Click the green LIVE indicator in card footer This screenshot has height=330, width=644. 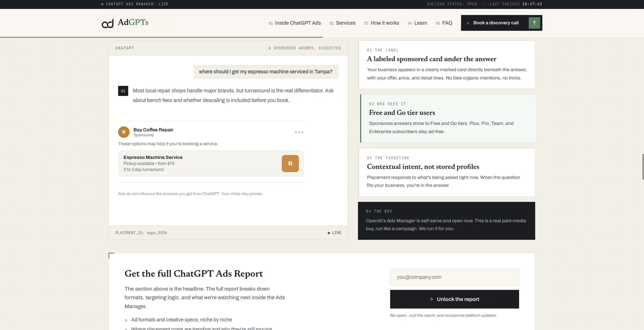[334, 233]
